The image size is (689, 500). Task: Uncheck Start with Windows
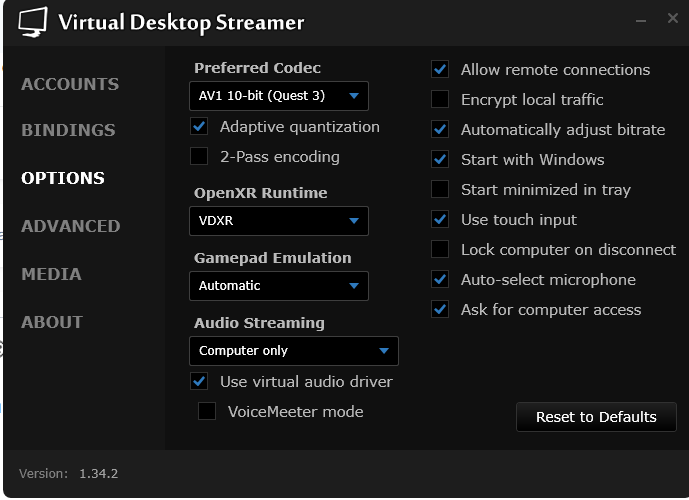point(440,160)
